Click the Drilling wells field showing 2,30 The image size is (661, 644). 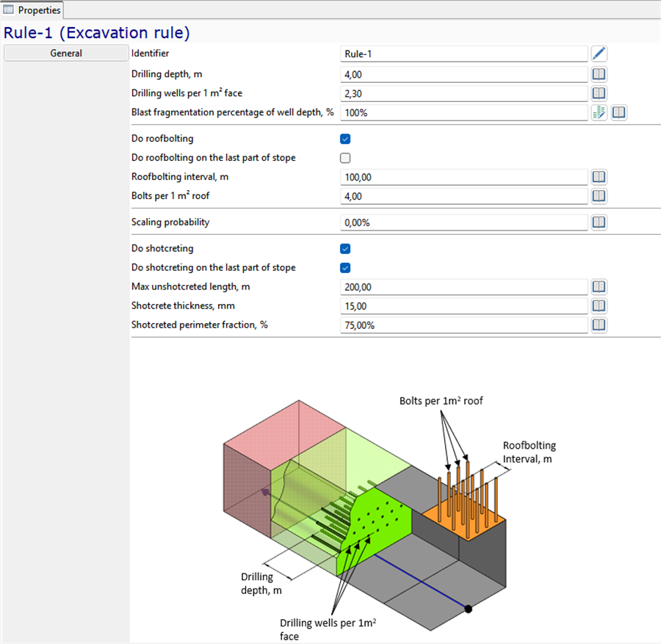pos(463,93)
